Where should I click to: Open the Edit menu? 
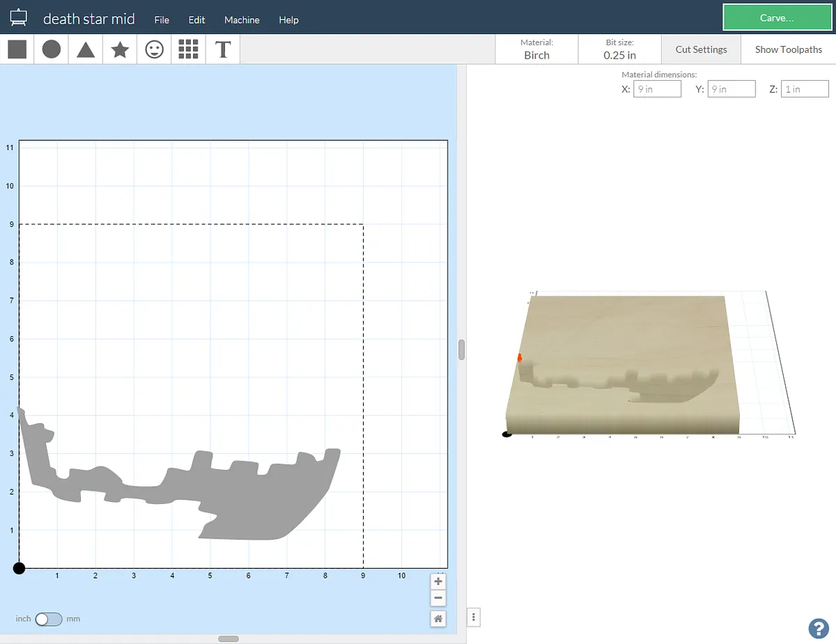[x=197, y=19]
